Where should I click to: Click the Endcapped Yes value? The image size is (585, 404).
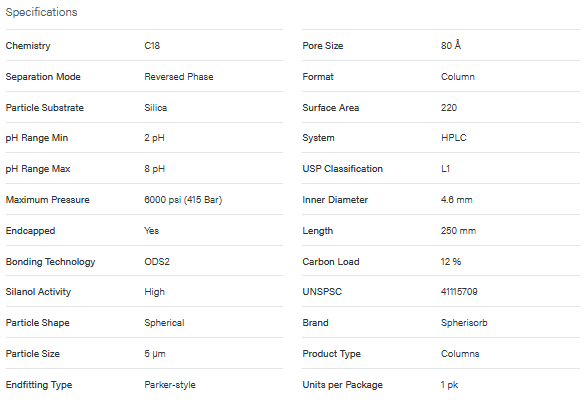pos(151,231)
